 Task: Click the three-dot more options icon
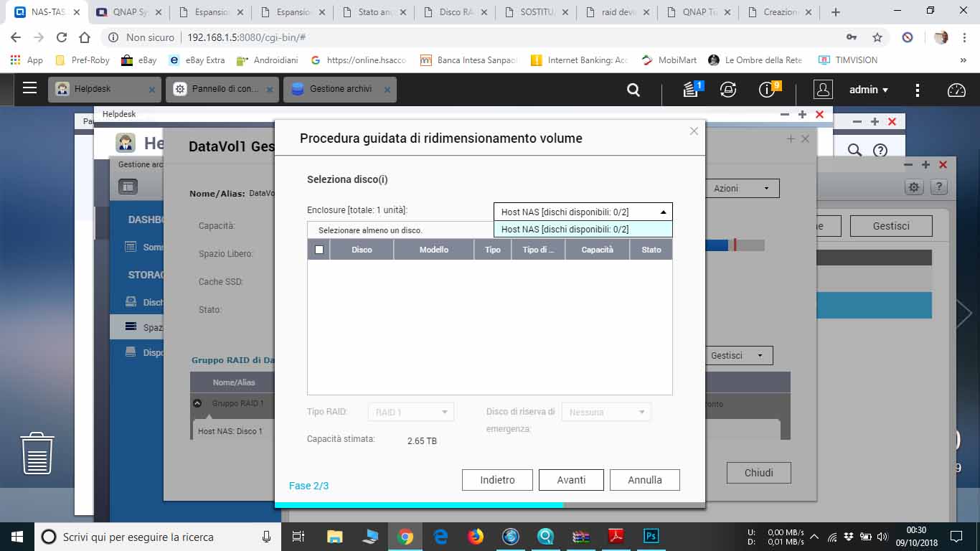tap(918, 90)
